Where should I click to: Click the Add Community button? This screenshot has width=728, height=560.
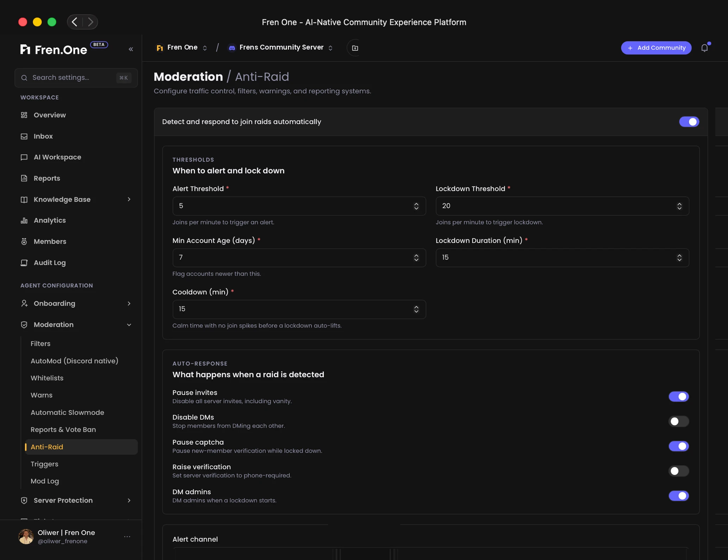(x=656, y=48)
